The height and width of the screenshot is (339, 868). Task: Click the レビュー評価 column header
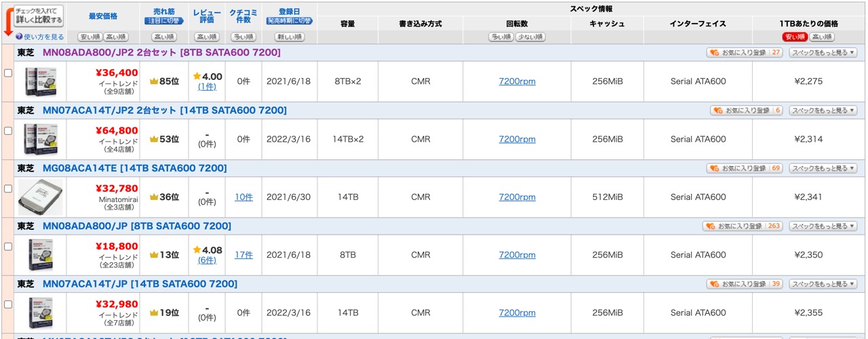point(207,17)
